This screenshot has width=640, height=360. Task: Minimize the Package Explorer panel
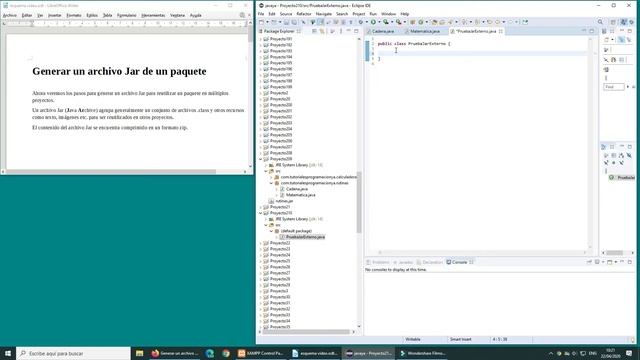(349, 31)
